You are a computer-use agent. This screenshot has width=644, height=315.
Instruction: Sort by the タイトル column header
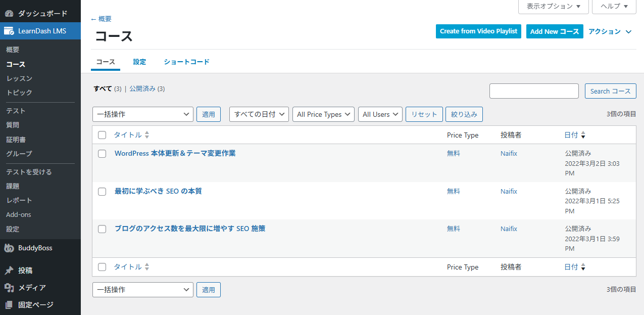point(128,135)
